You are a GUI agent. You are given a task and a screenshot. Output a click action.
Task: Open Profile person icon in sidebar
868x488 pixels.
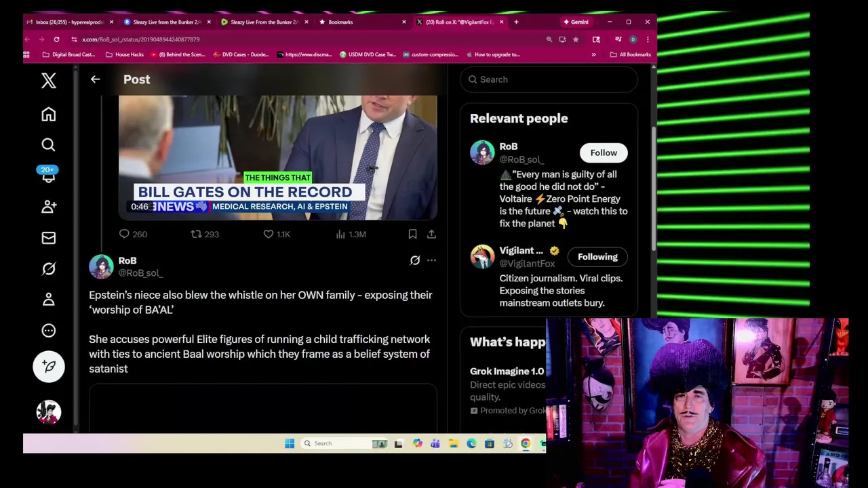click(48, 299)
